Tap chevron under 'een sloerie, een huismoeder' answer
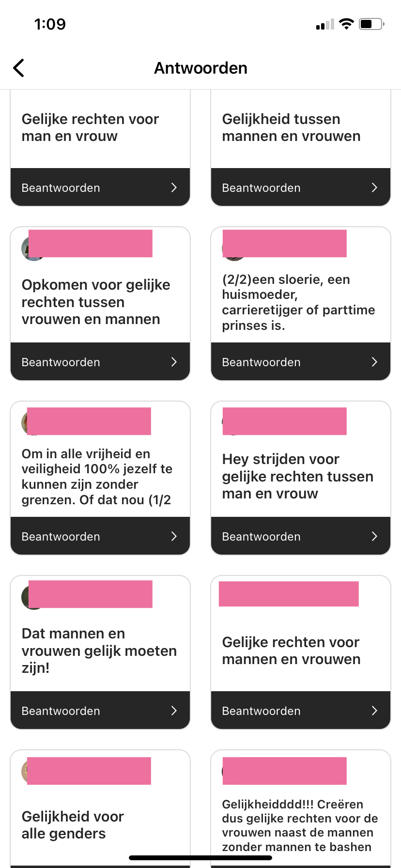 point(374,362)
